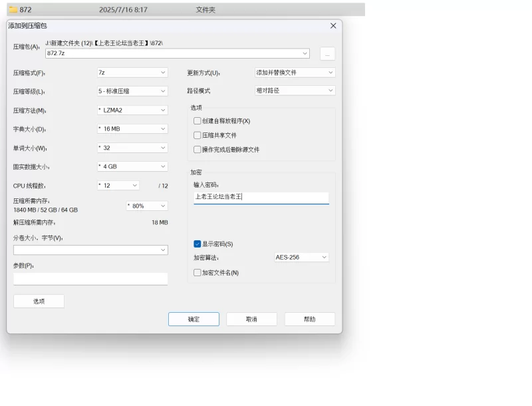Open the 加密算法 AES-256 dropdown
The image size is (532, 406).
pyautogui.click(x=301, y=258)
